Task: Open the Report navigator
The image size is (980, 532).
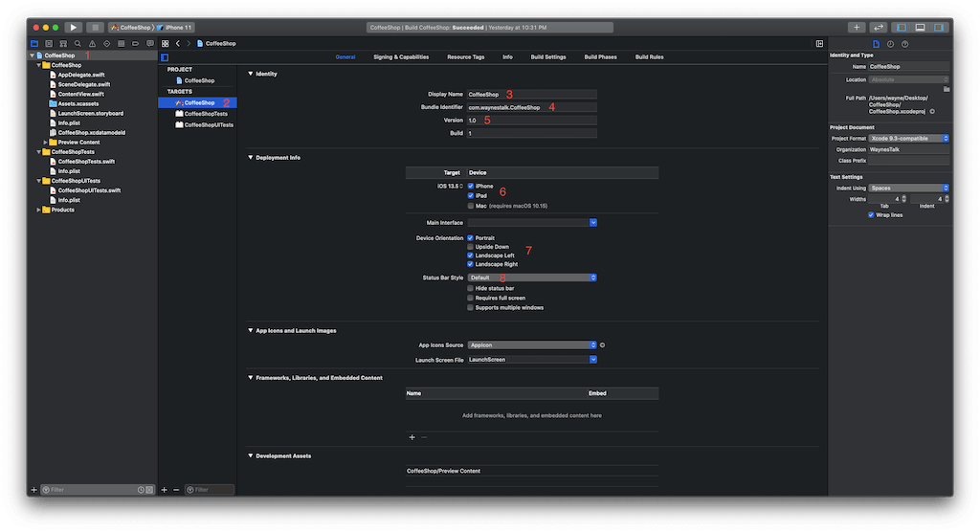Action: pos(150,44)
